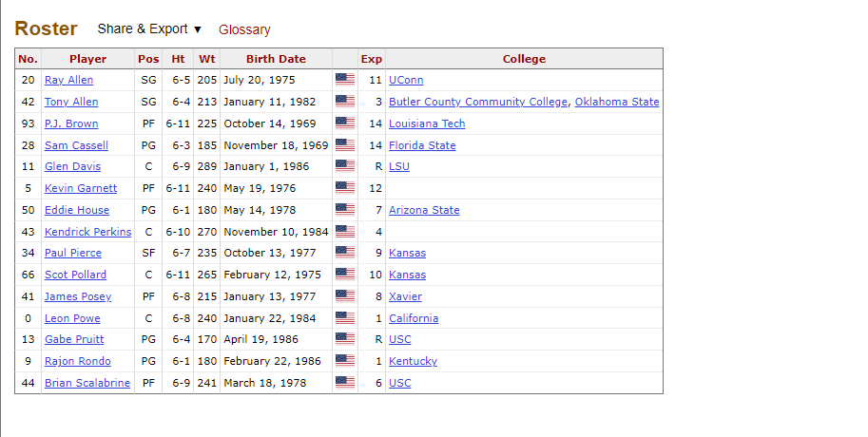Screen dimensions: 868x437
Task: Follow the Louisiana Tech college link
Action: [427, 123]
